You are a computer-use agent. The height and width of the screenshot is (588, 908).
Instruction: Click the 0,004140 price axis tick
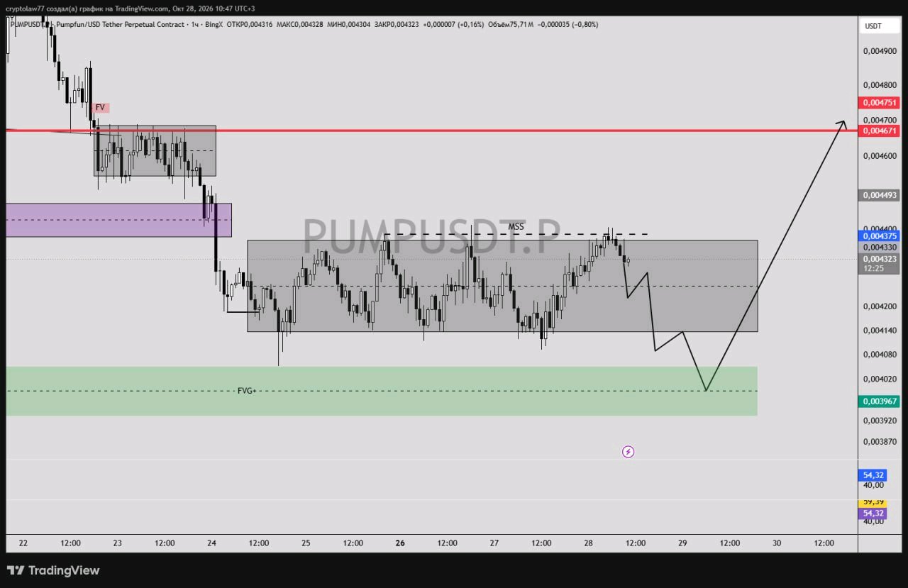[880, 331]
